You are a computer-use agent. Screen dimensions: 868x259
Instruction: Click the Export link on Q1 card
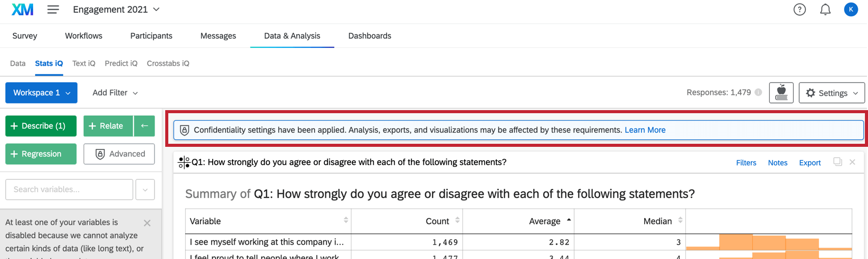810,163
